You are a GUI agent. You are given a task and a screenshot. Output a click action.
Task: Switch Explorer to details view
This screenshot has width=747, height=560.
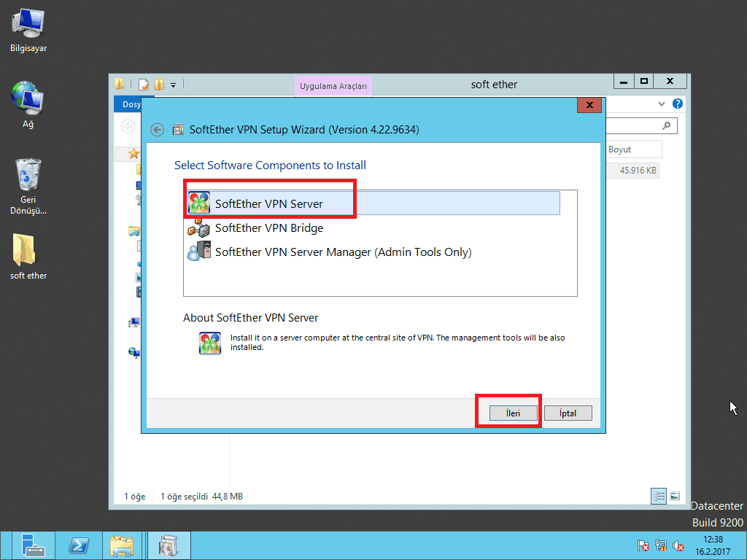click(659, 496)
